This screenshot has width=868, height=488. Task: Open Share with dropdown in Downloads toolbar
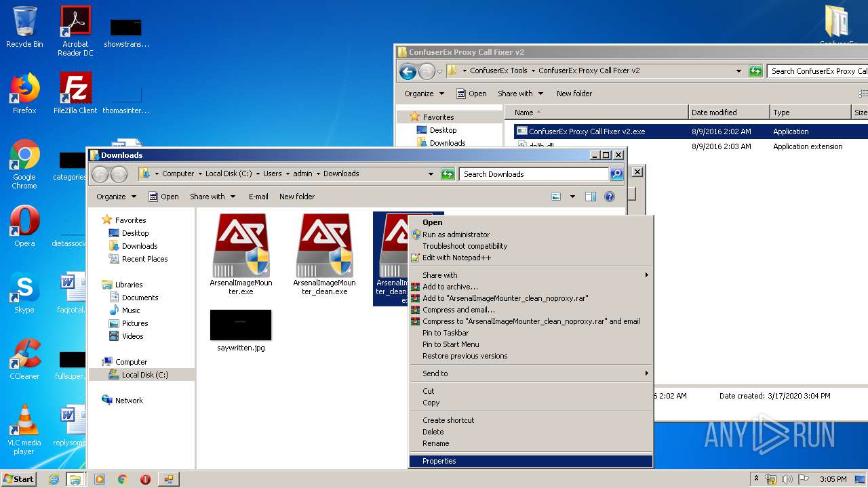click(212, 197)
